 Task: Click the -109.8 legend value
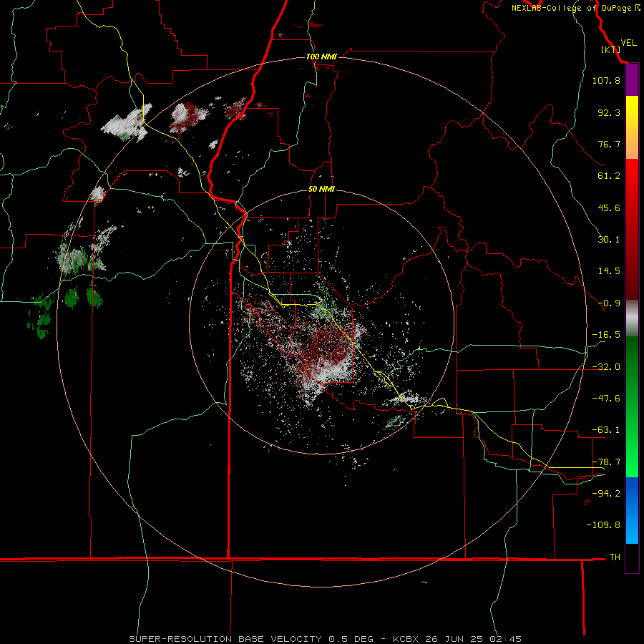[x=603, y=525]
